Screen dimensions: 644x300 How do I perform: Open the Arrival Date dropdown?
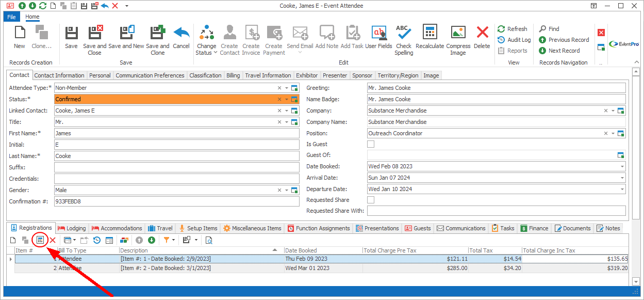[x=622, y=178]
